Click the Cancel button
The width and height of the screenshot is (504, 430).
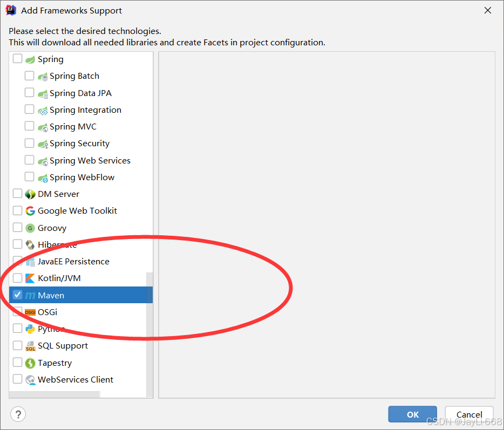point(469,414)
